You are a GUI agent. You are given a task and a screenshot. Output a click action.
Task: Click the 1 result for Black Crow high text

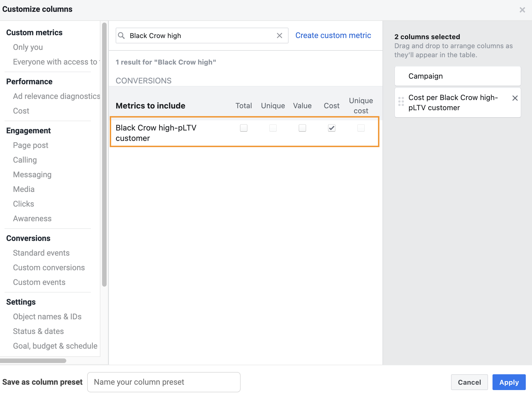click(166, 62)
